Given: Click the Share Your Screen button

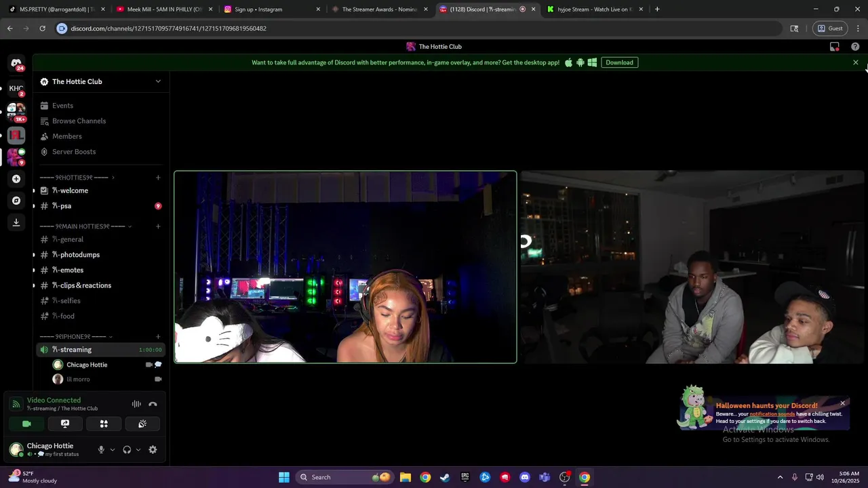Looking at the screenshot, I should point(65,424).
